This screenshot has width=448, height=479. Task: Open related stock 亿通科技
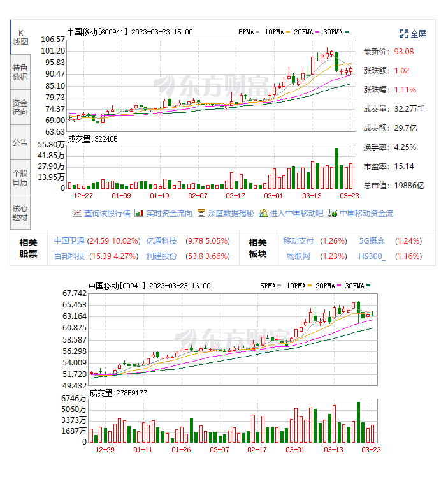(161, 241)
